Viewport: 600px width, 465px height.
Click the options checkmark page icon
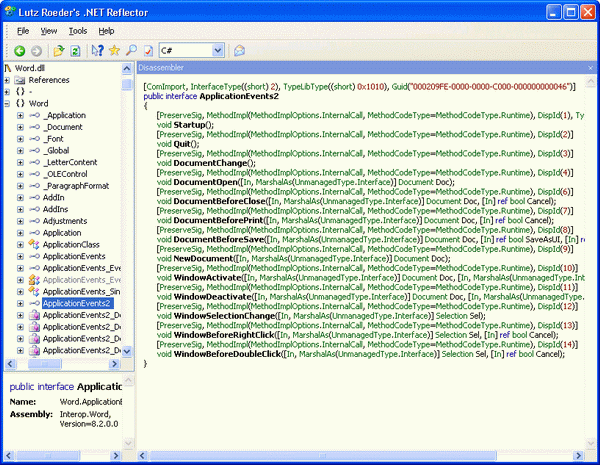point(148,51)
